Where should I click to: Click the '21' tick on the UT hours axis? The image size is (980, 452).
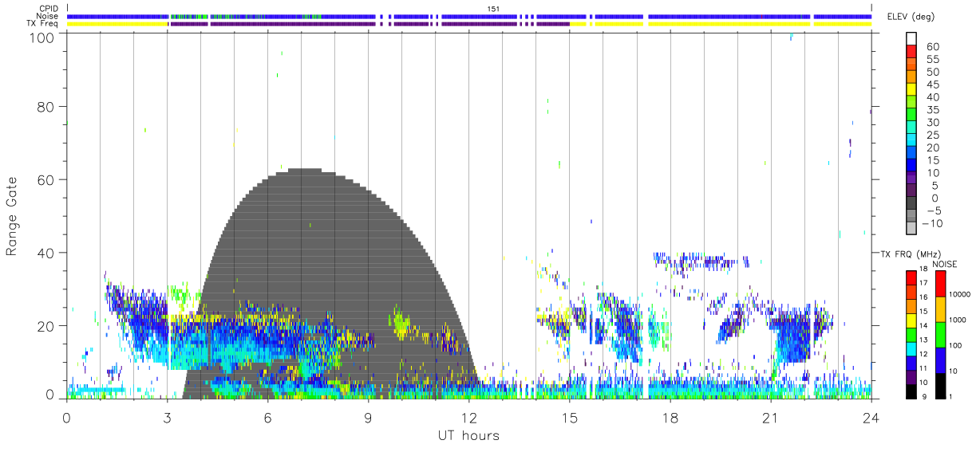pos(770,418)
